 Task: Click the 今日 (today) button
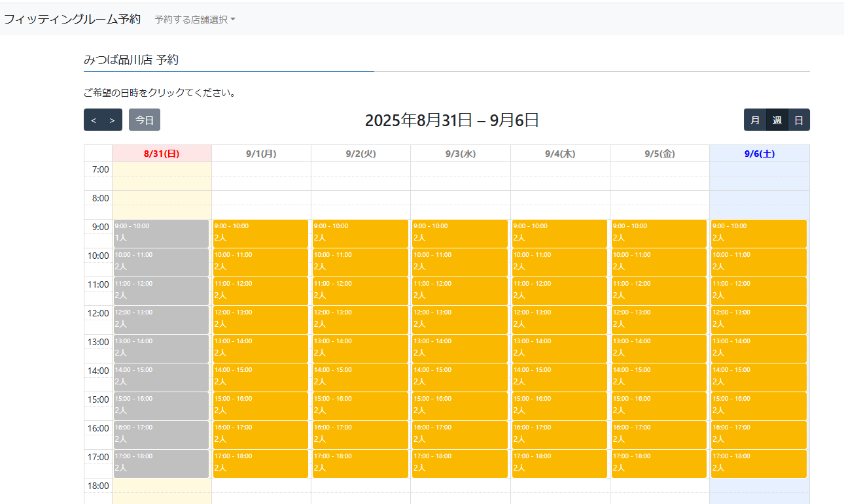tap(145, 120)
